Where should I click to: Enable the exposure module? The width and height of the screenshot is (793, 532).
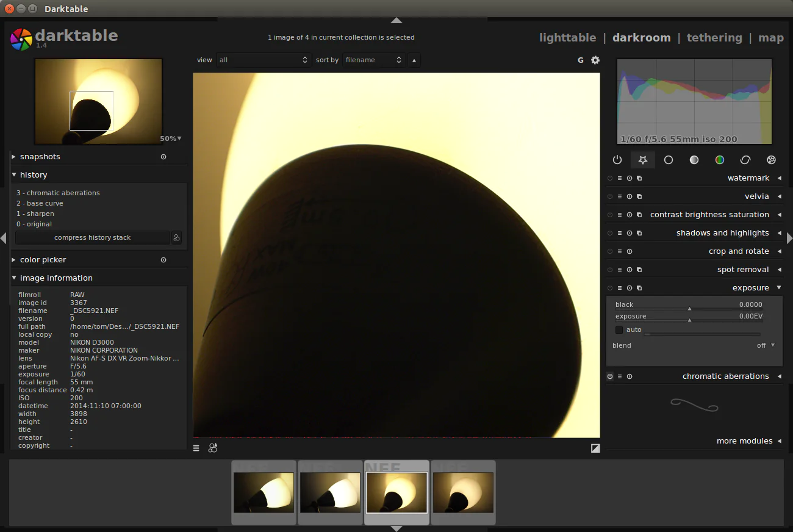pos(610,288)
